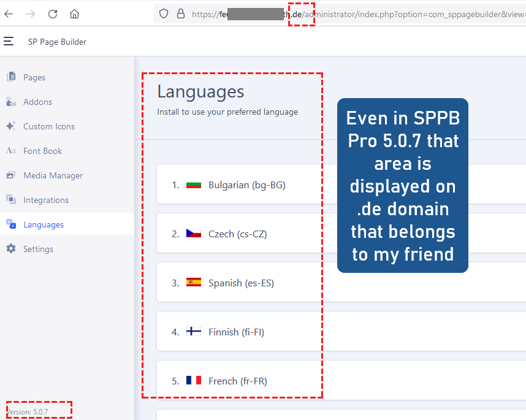Click the browser address bar URL
Image resolution: width=526 pixels, height=420 pixels.
pyautogui.click(x=368, y=13)
